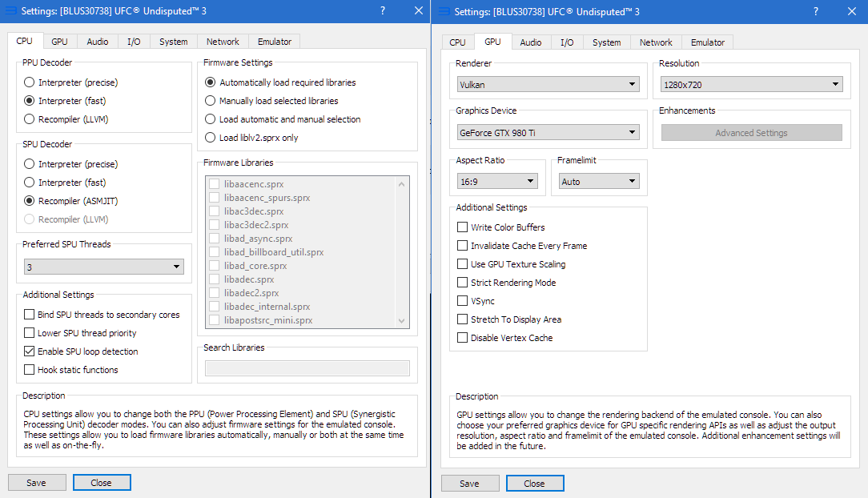Image resolution: width=868 pixels, height=498 pixels.
Task: Click the help question mark in right title bar
Action: click(816, 11)
